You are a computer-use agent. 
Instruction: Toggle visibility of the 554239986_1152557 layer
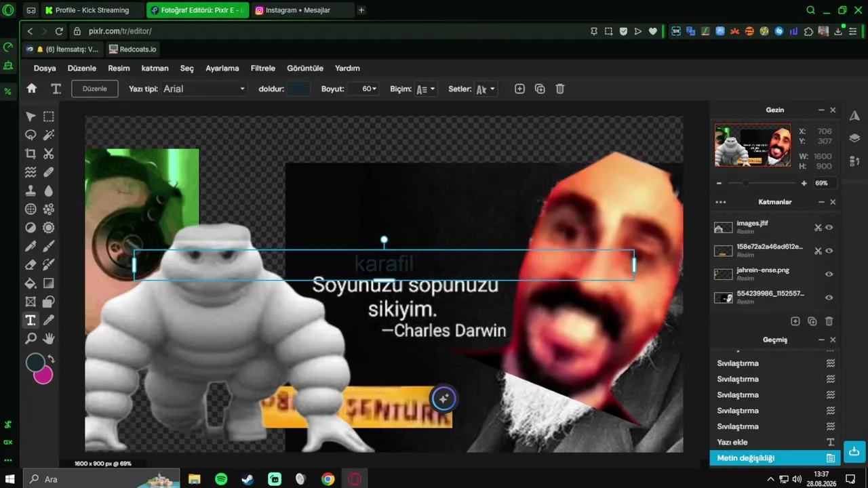829,298
